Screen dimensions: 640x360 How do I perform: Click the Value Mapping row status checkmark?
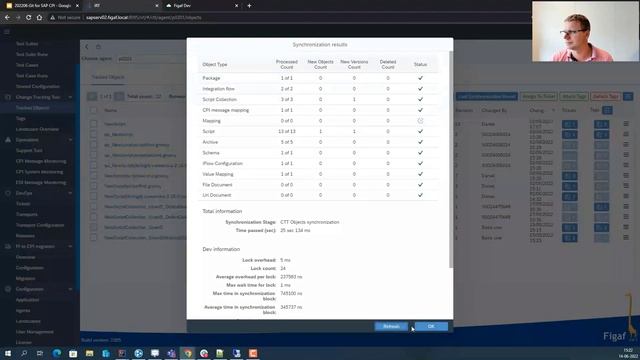(420, 174)
